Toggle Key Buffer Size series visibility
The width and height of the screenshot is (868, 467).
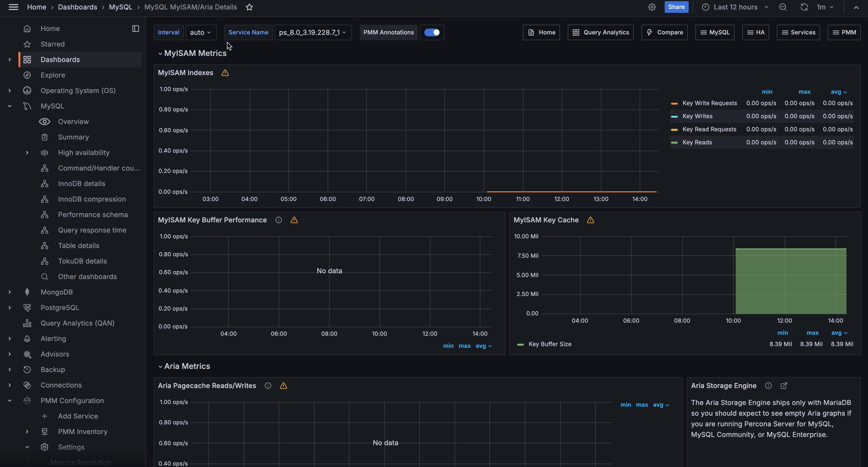tap(550, 344)
